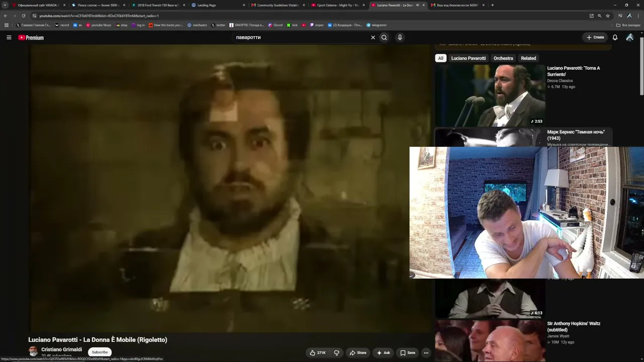Open the YouTube guide hamburger menu
This screenshot has width=644, height=362.
[9, 37]
